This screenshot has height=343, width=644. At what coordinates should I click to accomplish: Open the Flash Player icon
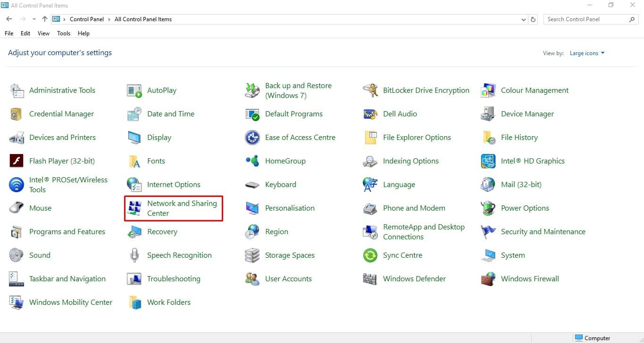(x=17, y=161)
